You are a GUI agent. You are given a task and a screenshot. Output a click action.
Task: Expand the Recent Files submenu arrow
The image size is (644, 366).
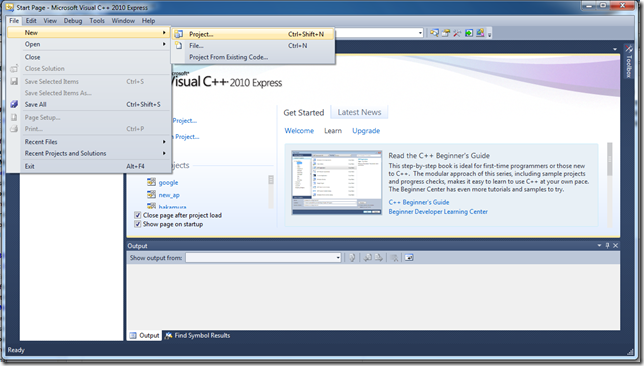click(x=164, y=142)
